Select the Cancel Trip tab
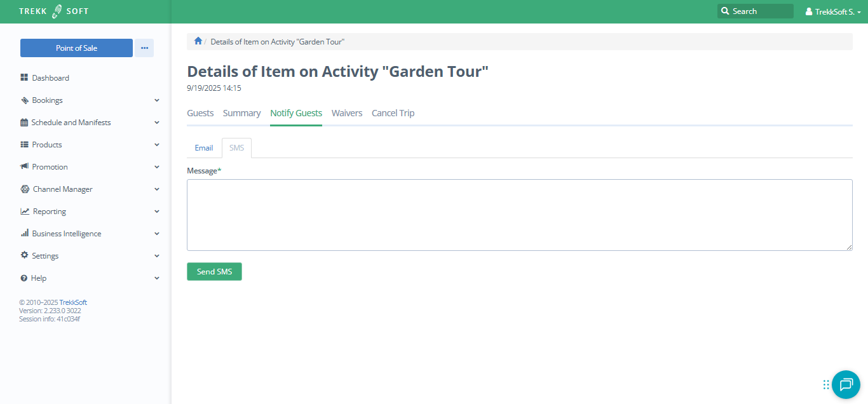 point(393,113)
